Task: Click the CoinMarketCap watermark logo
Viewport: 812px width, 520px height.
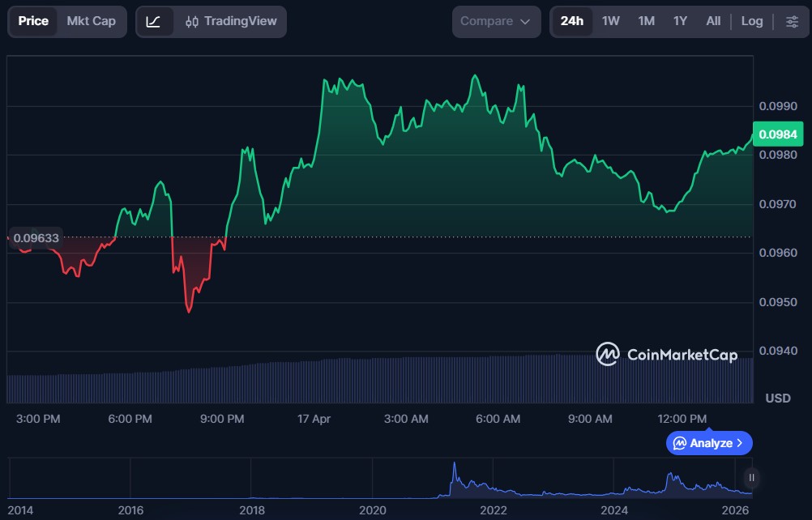Action: 667,354
